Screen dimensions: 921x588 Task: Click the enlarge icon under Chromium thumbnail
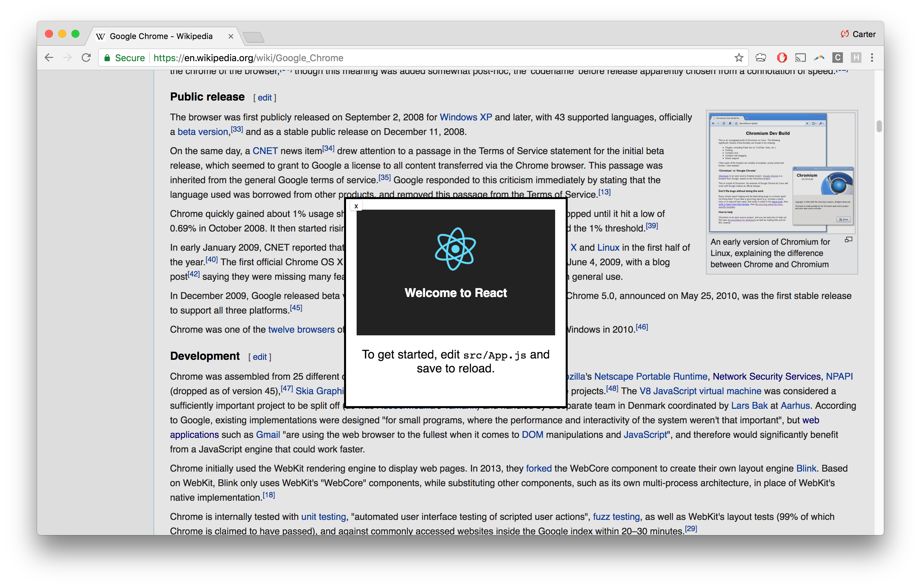click(848, 240)
